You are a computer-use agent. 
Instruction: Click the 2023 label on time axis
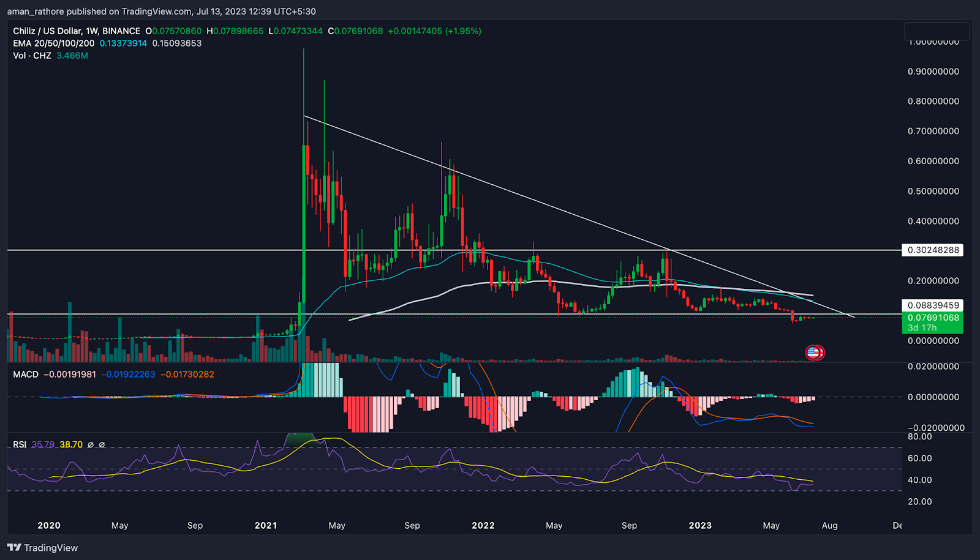[700, 525]
